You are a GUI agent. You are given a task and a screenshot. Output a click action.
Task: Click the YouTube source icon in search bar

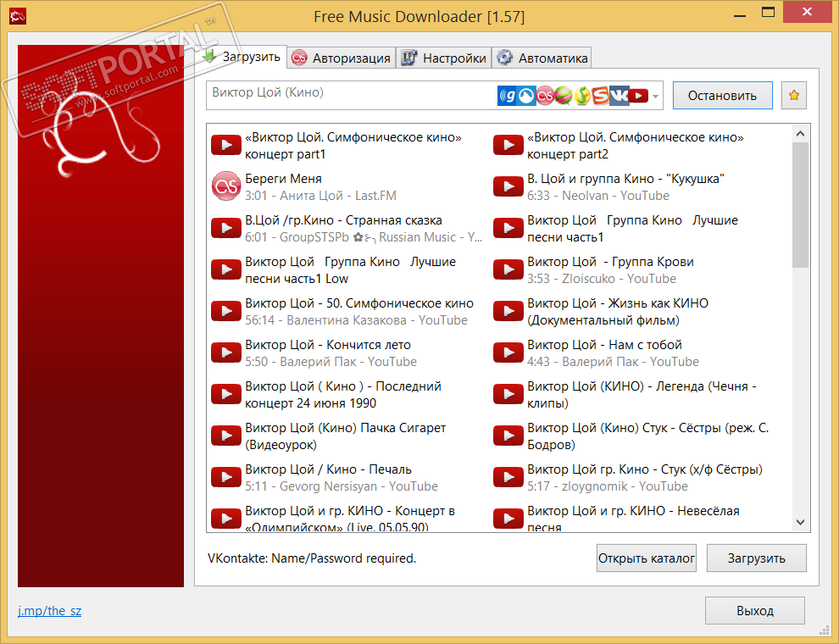tap(638, 96)
